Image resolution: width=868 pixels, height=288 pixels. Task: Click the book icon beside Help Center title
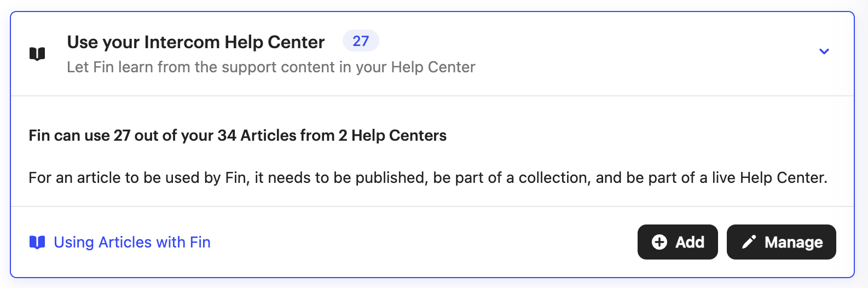point(37,54)
